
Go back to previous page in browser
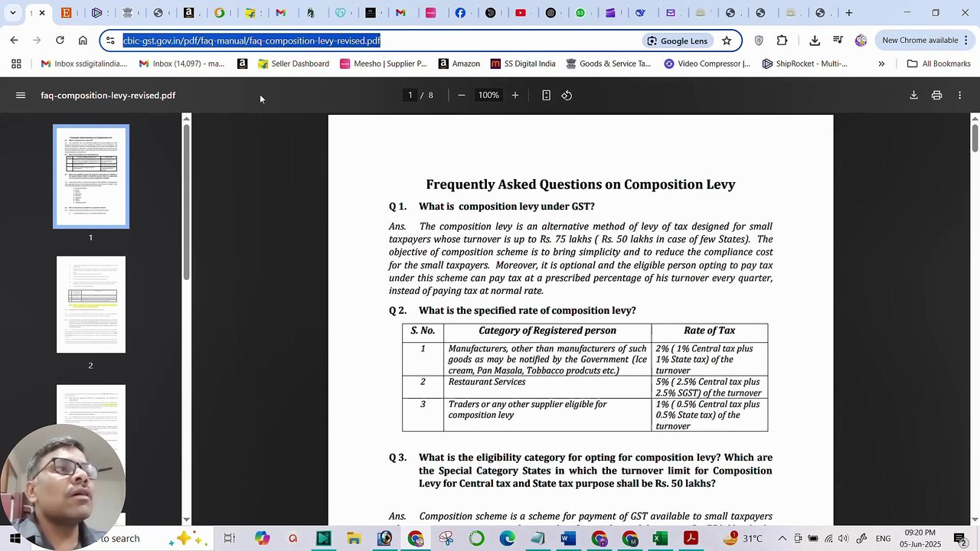coord(14,40)
